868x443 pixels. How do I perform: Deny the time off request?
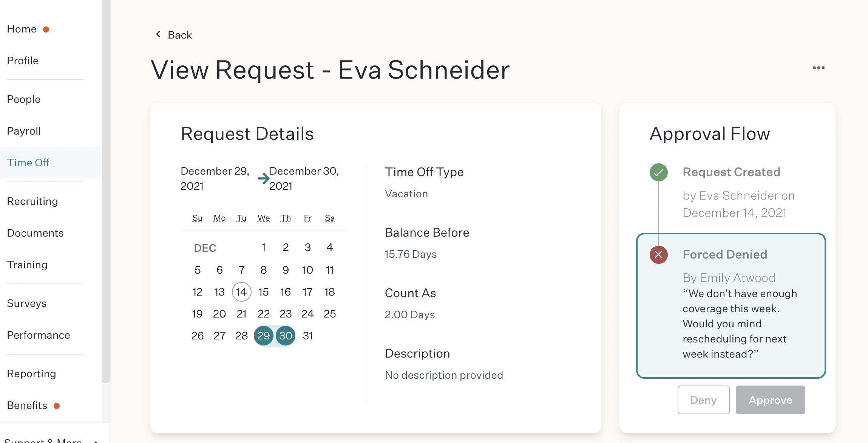click(x=703, y=400)
